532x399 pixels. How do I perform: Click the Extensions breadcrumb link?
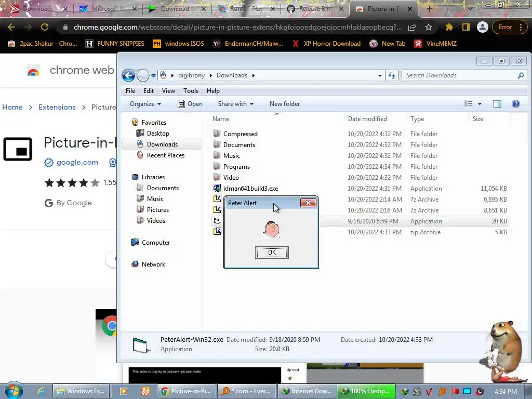57,107
